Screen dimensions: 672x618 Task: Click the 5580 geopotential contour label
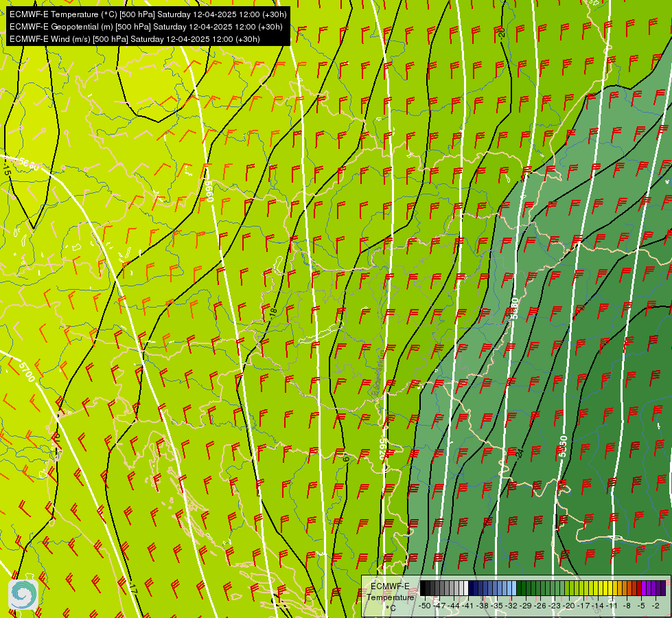tap(515, 308)
